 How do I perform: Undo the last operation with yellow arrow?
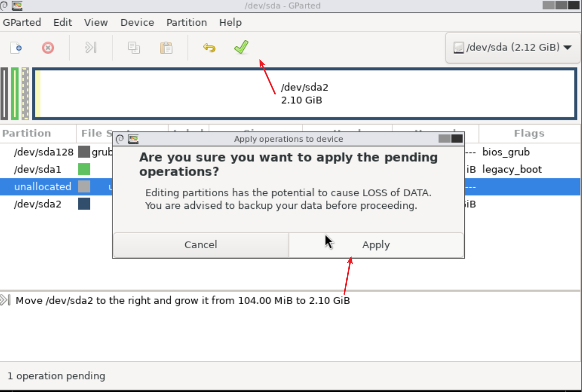(209, 48)
